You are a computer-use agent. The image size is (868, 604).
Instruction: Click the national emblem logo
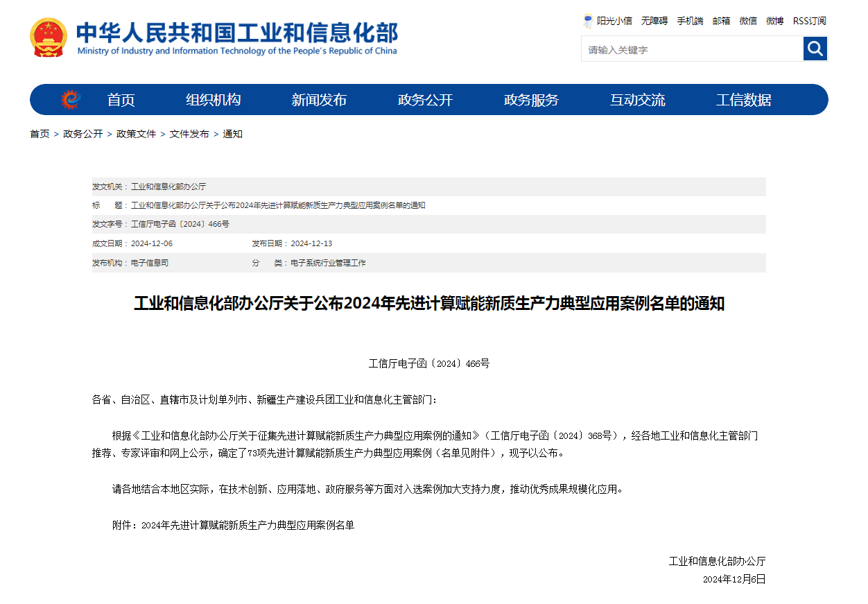point(49,38)
